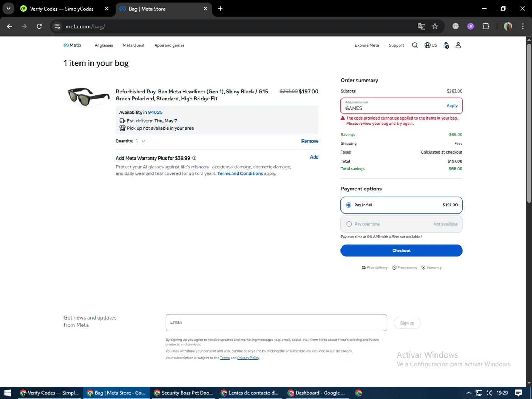Click the translate page icon
The width and height of the screenshot is (532, 399).
point(421,26)
